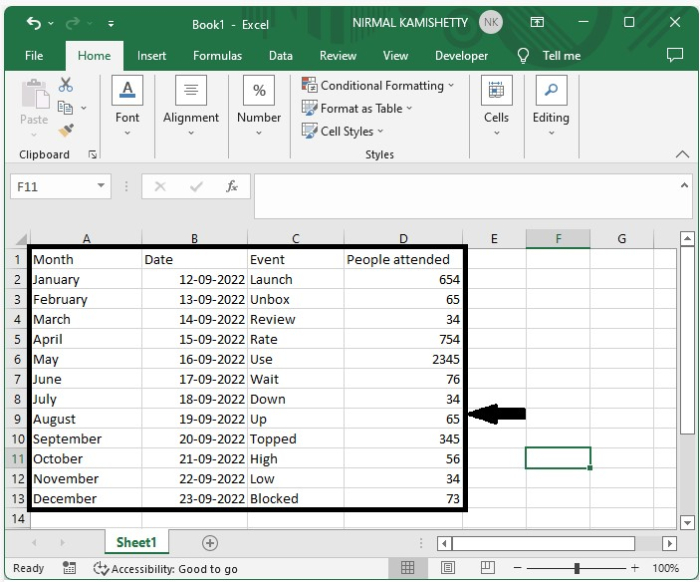
Task: Click the NK account avatar
Action: point(491,22)
